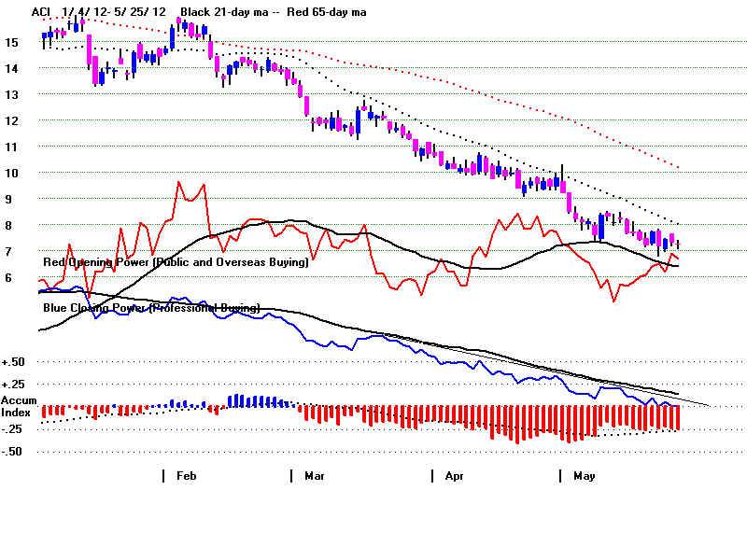Click the 12 price axis label
Screen dimensions: 747x560
click(11, 120)
